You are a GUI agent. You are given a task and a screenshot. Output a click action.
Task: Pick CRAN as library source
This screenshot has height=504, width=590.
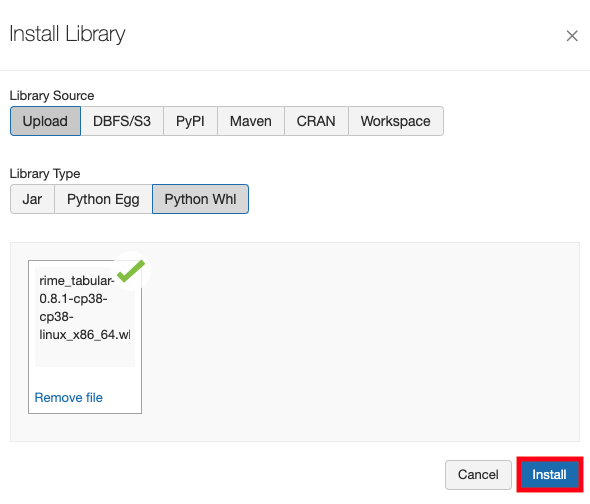pos(316,121)
